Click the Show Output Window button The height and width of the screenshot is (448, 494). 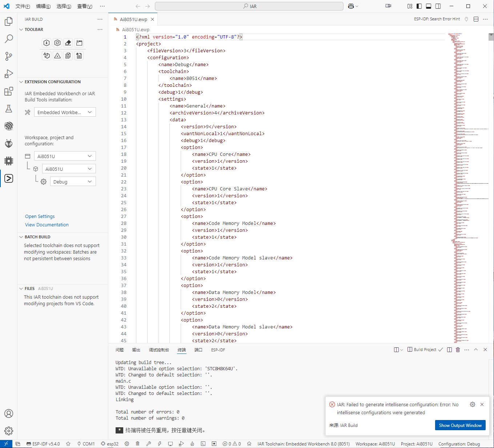[x=460, y=425]
